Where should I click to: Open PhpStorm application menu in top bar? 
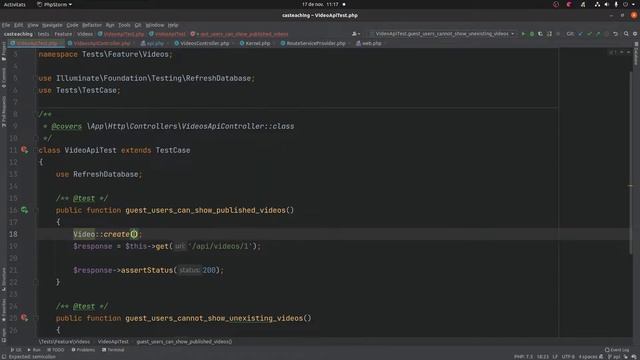pyautogui.click(x=54, y=4)
